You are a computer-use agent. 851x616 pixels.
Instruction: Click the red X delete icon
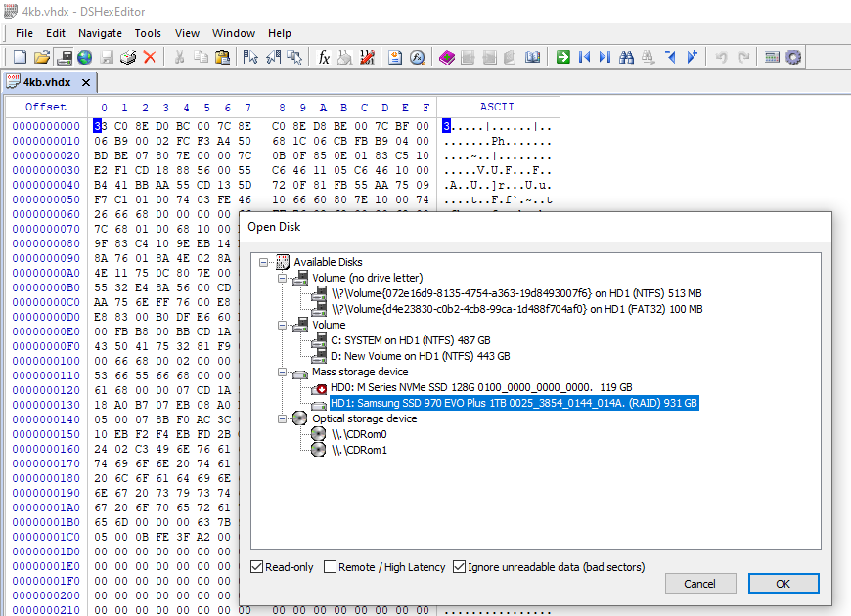(150, 57)
